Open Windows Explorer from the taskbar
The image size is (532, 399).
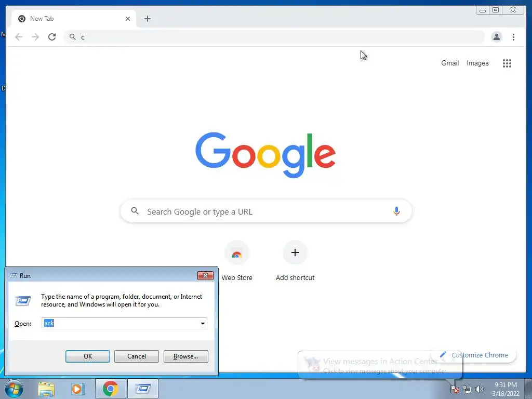(46, 389)
